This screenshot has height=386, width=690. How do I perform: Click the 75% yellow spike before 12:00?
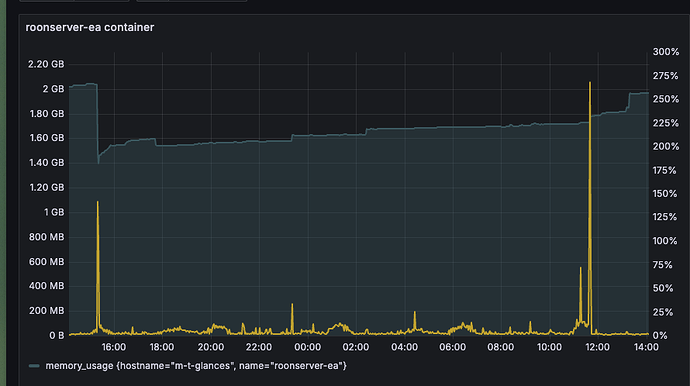point(580,268)
